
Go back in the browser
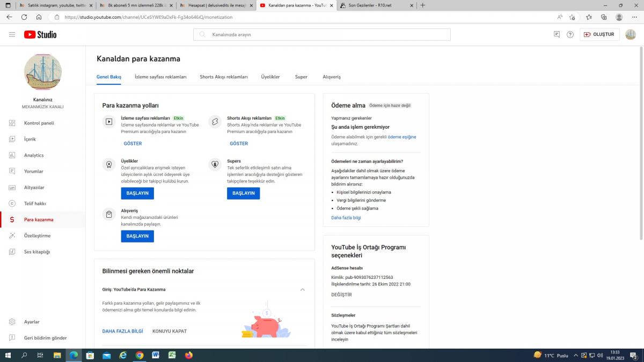tap(9, 17)
